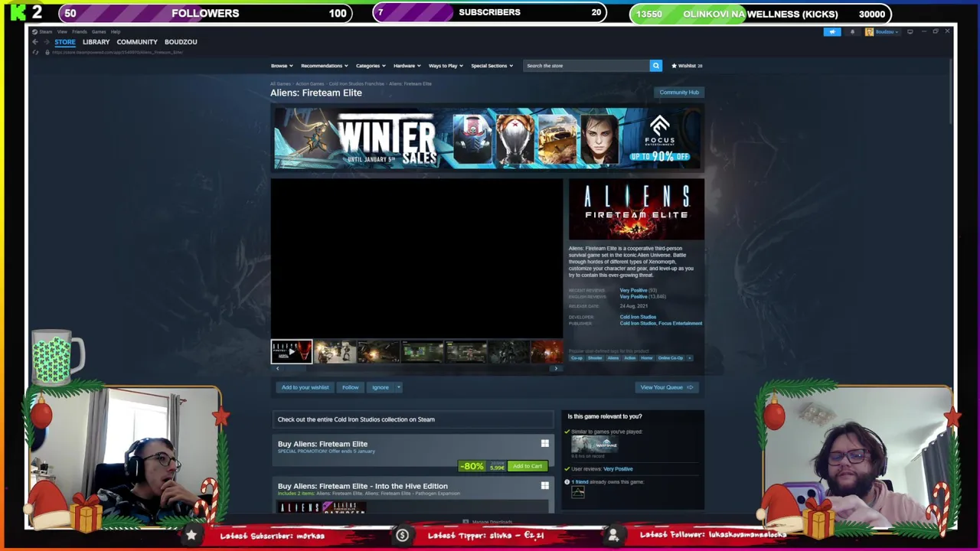Screen dimensions: 980x551
Task: Open the Games menu
Action: (99, 31)
